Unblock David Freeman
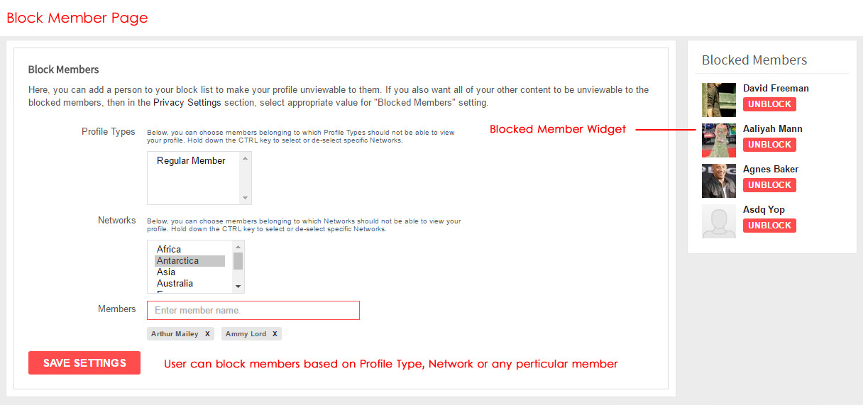Image resolution: width=868 pixels, height=410 pixels. (x=769, y=104)
